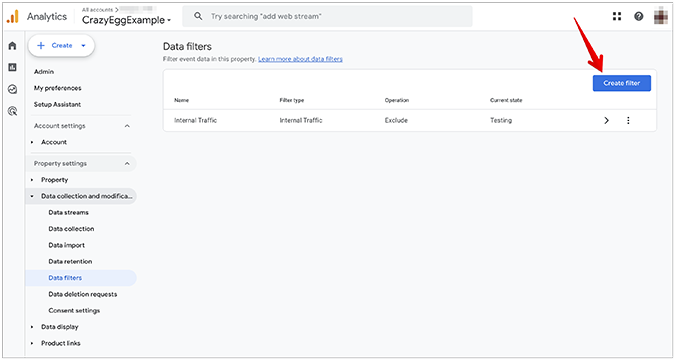Click the Exclude operation cell
Screen dimensions: 675x360
[396, 121]
